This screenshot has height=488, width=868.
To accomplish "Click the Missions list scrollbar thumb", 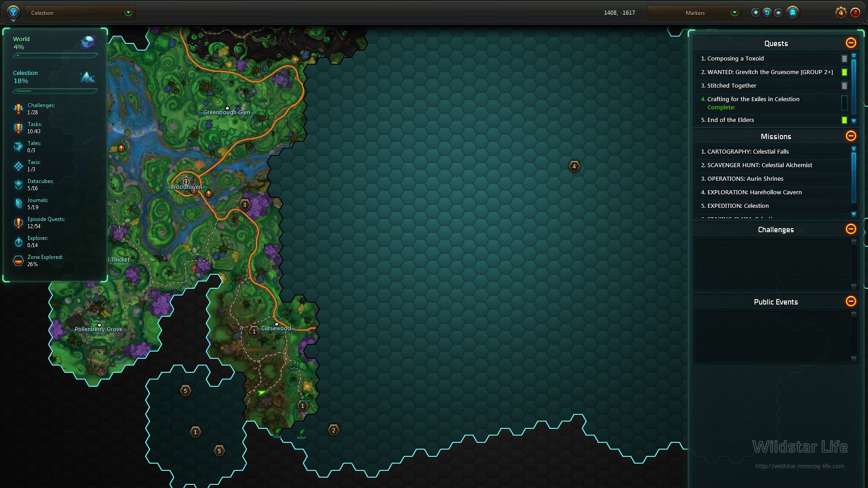I will tap(854, 178).
